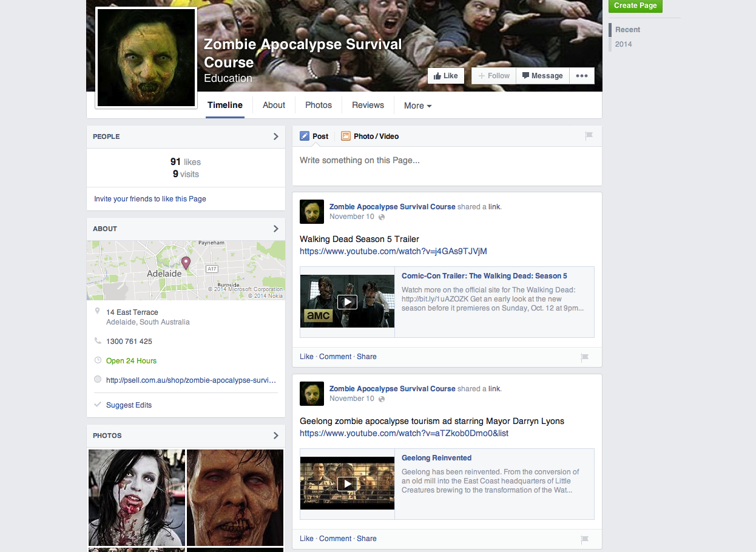Expand the About section chevron
The width and height of the screenshot is (756, 552).
(x=275, y=229)
